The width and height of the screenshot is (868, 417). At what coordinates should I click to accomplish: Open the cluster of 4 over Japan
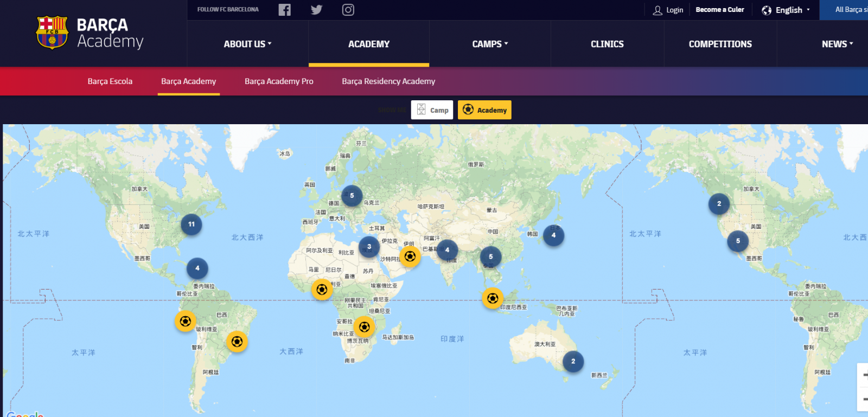coord(554,235)
